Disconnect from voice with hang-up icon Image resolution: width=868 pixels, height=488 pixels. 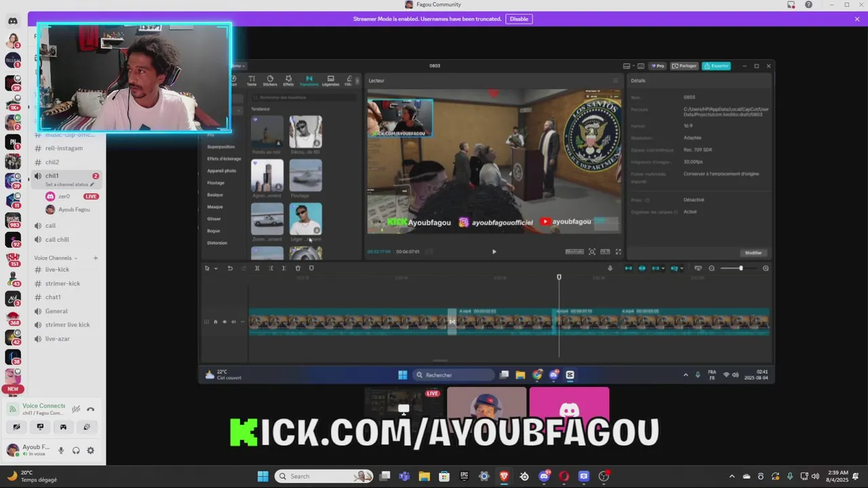(x=91, y=409)
